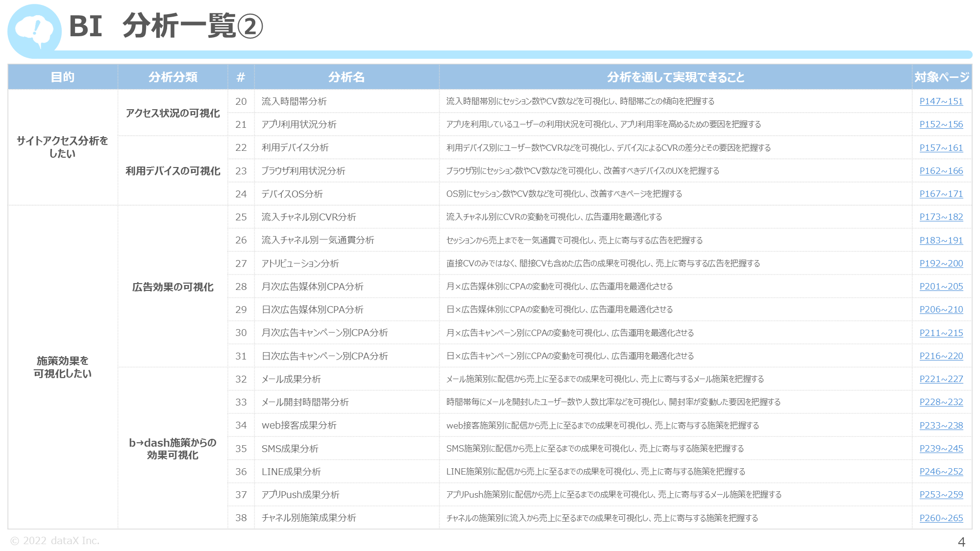Screen dimensions: 980x551
Task: Open page link P260~265
Action: pos(941,518)
